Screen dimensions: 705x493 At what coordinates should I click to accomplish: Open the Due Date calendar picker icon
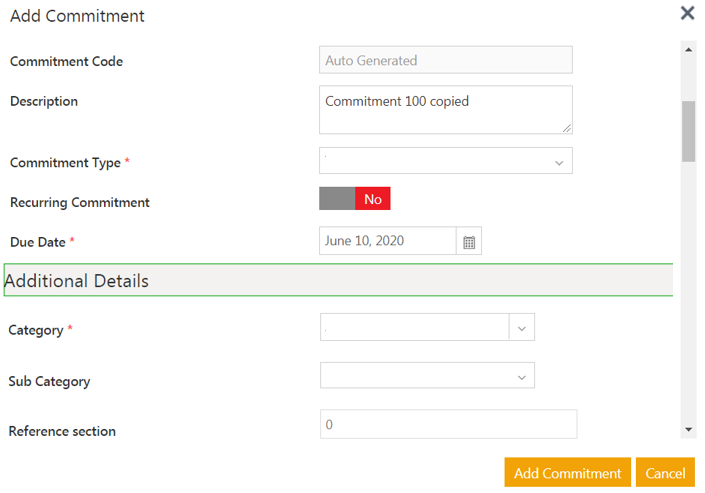click(x=469, y=242)
